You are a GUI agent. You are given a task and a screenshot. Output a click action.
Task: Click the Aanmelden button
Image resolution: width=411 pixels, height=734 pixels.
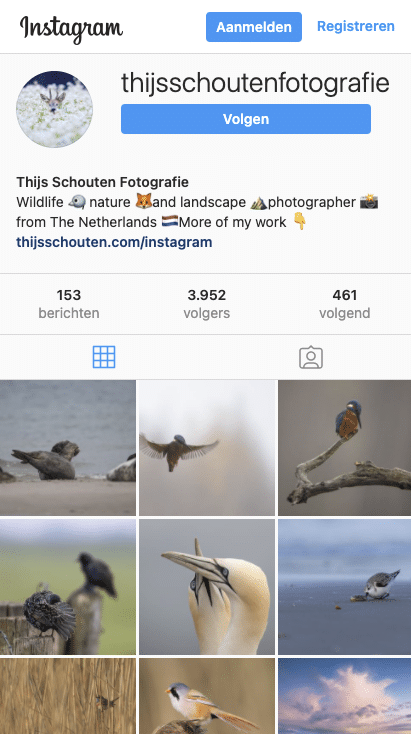click(254, 27)
